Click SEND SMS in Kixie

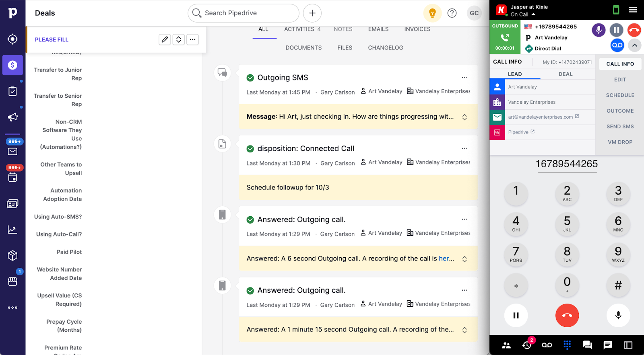620,127
